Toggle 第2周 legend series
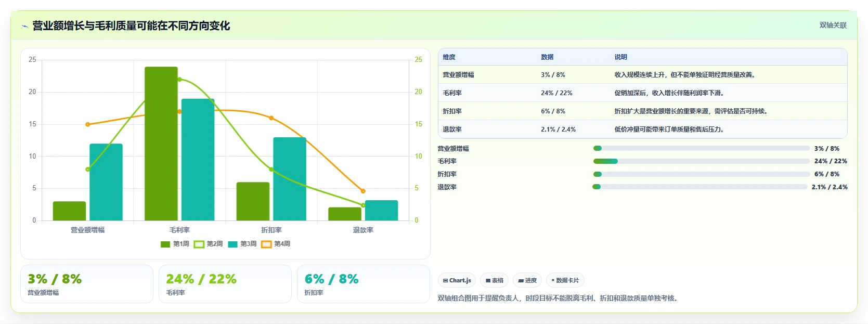 tap(209, 244)
